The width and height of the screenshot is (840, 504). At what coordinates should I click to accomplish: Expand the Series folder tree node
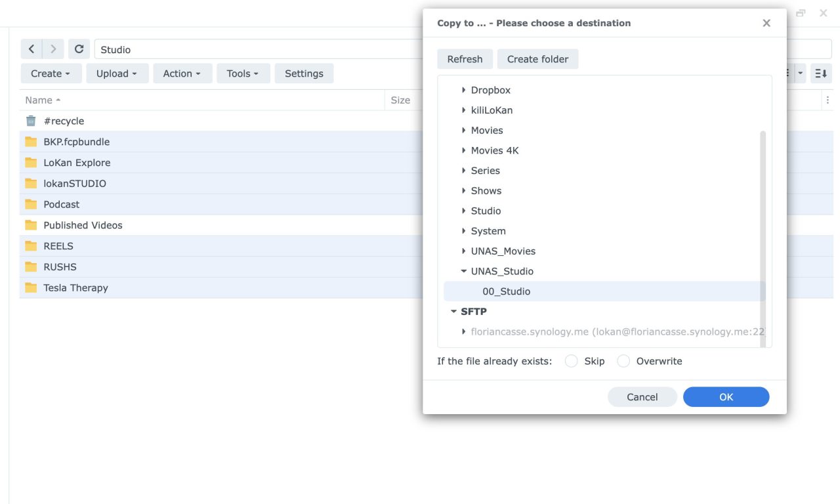click(x=463, y=171)
